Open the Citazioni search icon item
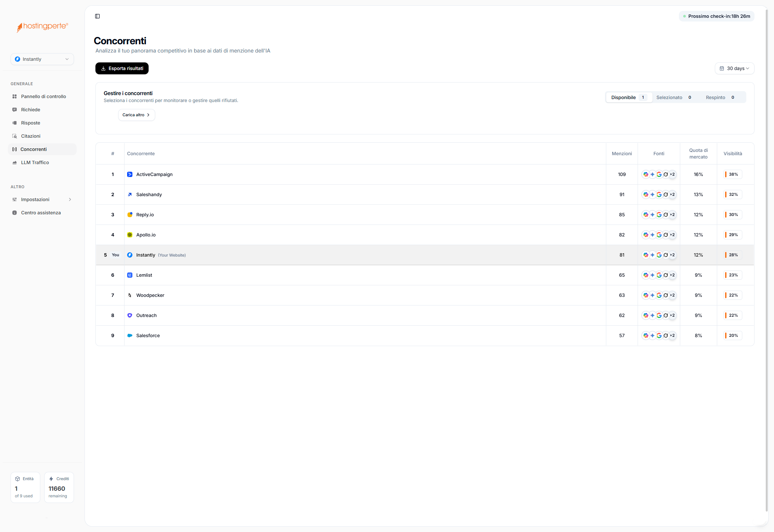774x532 pixels. pyautogui.click(x=15, y=136)
